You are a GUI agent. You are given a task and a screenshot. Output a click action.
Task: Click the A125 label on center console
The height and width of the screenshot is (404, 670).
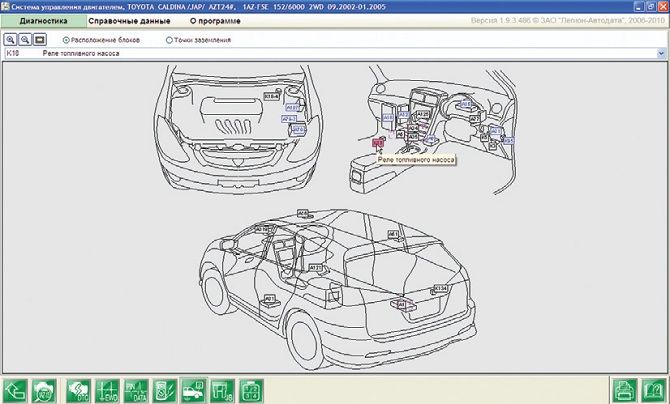(x=423, y=115)
